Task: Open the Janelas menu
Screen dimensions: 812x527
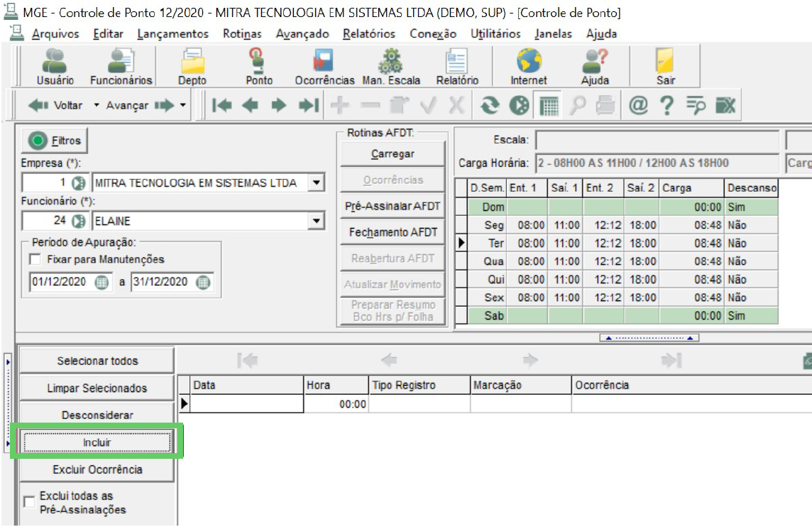Action: click(x=553, y=33)
